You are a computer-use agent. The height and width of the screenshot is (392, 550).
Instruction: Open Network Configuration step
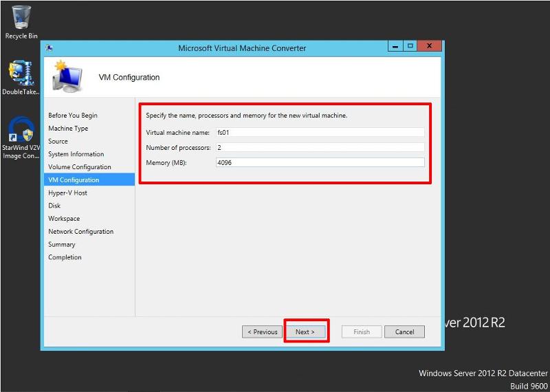point(81,232)
